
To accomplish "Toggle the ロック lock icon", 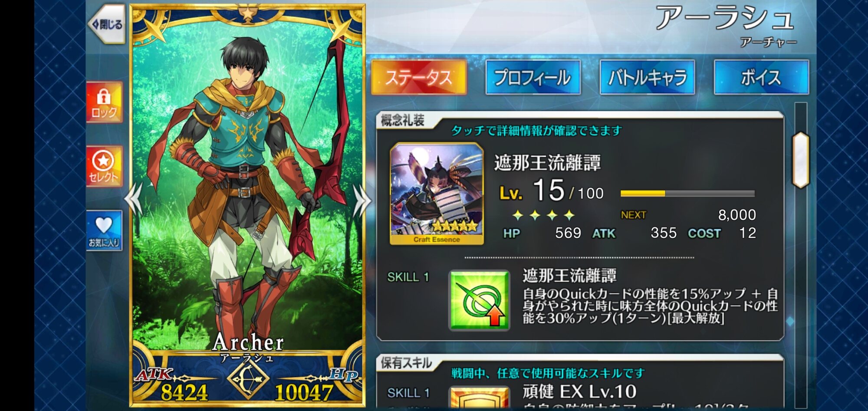I will click(x=104, y=102).
